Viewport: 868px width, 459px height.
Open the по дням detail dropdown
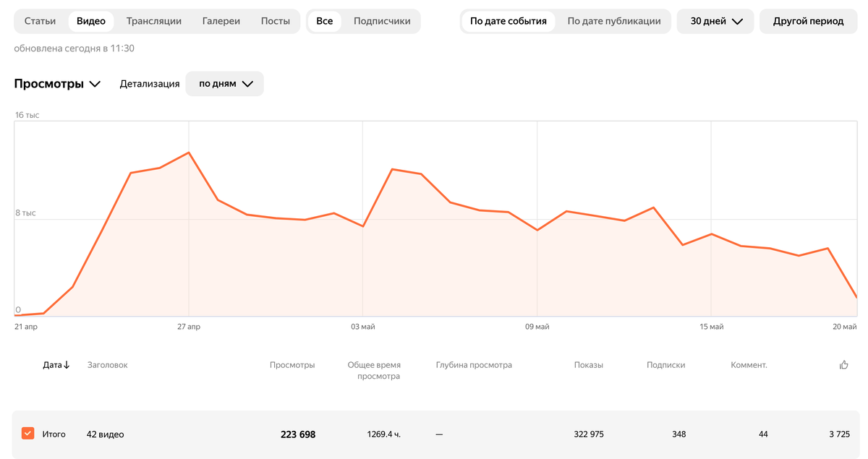pyautogui.click(x=225, y=84)
